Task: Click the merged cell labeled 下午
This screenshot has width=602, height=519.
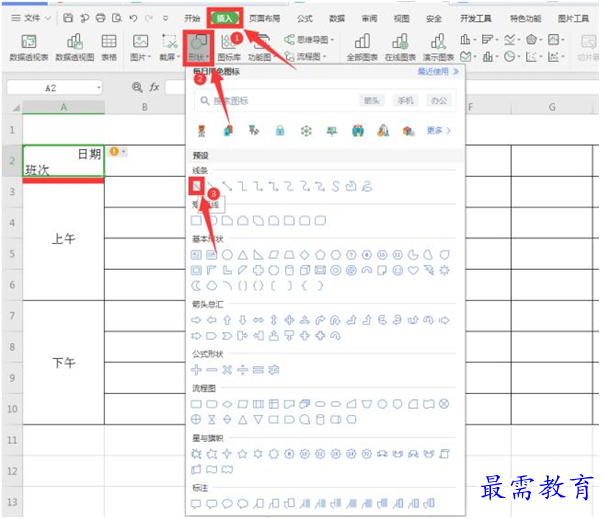Action: (x=63, y=362)
